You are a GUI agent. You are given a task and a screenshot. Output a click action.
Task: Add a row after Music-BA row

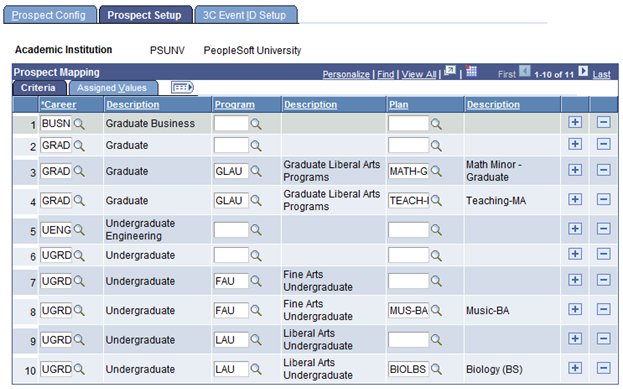pos(575,309)
